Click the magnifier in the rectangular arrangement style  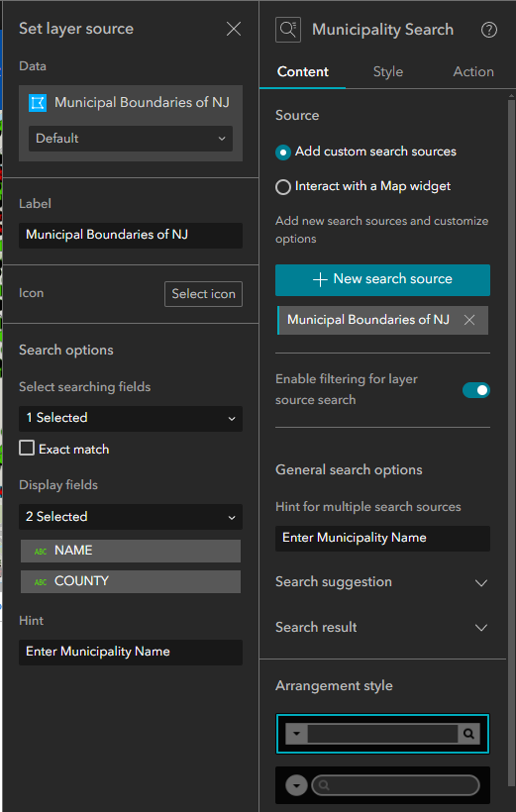pos(468,734)
